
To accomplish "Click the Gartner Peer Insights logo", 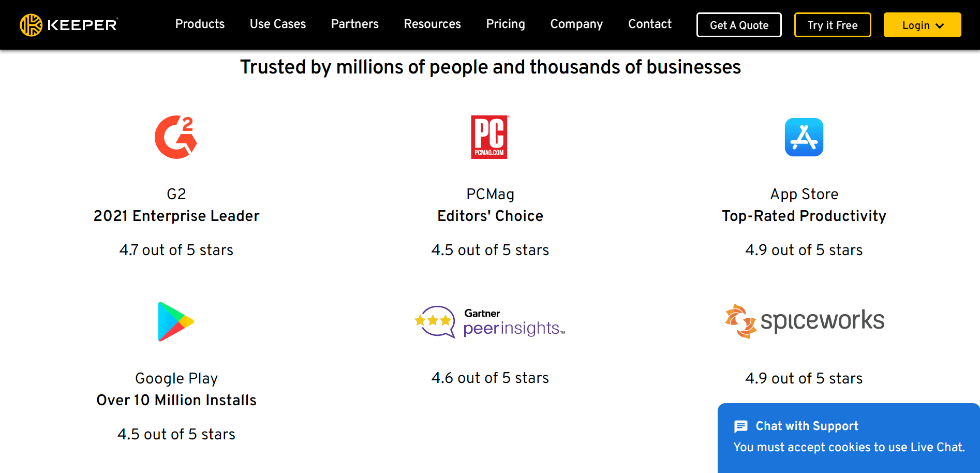I will [490, 321].
